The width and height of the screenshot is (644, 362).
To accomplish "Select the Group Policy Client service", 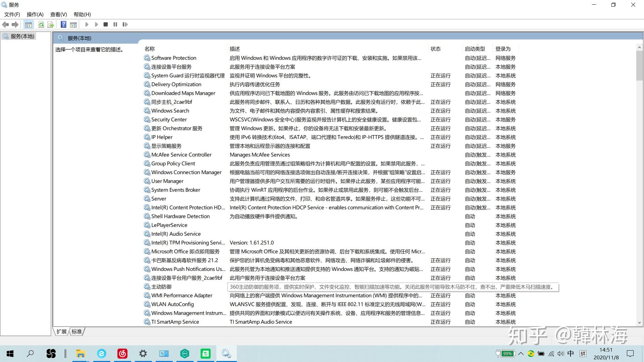I will pos(173,164).
